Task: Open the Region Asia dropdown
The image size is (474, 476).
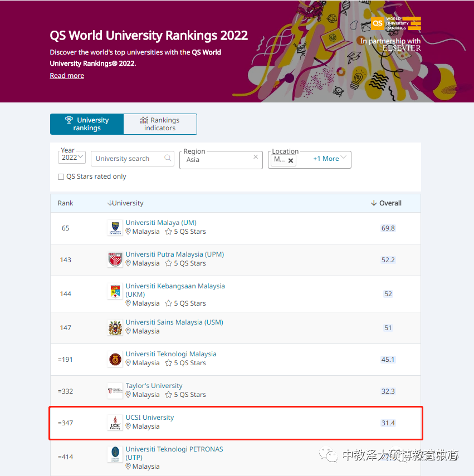Action: tap(221, 160)
